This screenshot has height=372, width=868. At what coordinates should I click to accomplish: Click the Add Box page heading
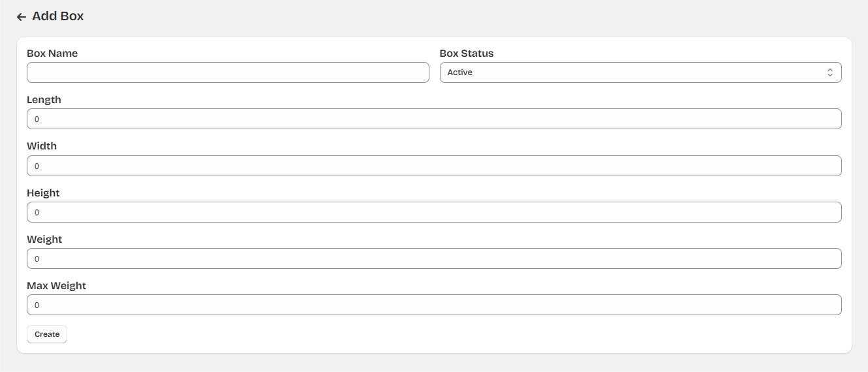pos(58,16)
